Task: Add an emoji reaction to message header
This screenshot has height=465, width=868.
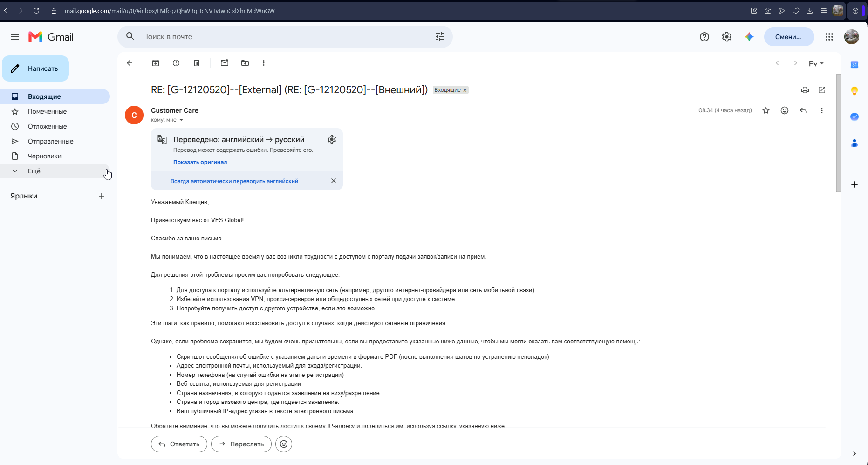Action: pyautogui.click(x=785, y=110)
